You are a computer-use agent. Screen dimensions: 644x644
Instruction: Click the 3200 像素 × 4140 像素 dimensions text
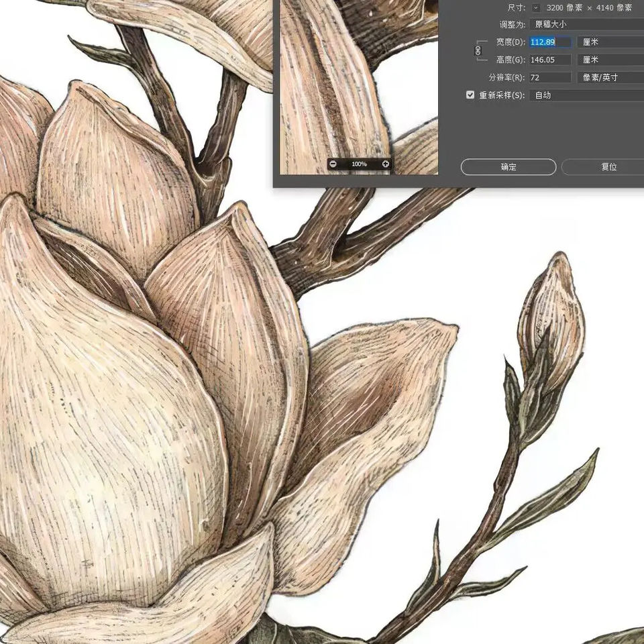click(x=589, y=8)
